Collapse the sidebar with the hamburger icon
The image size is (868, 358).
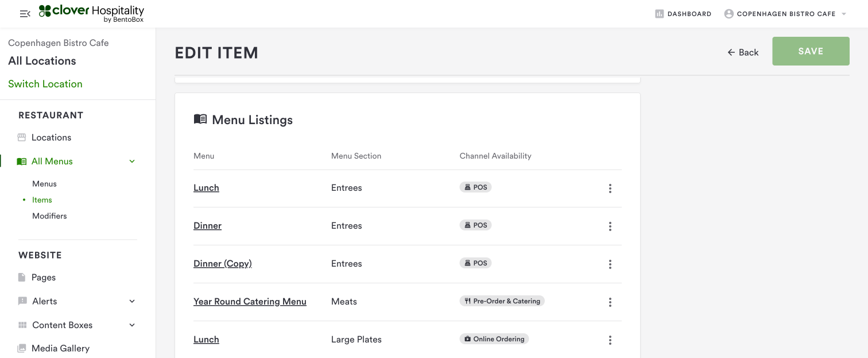point(25,14)
